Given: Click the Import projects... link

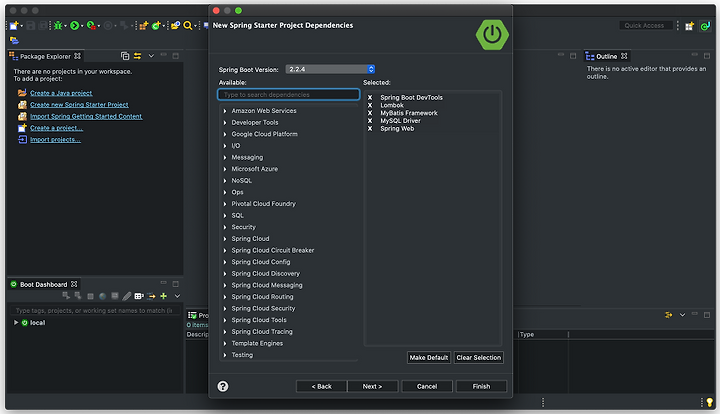Looking at the screenshot, I should coord(56,140).
